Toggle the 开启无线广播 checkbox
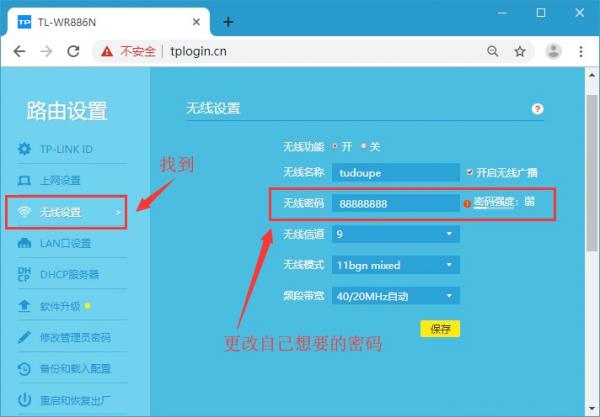 (469, 172)
